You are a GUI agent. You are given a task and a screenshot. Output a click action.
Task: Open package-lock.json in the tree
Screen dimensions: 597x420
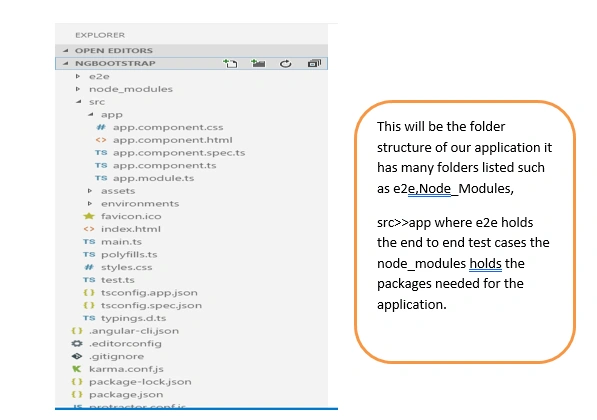(140, 382)
